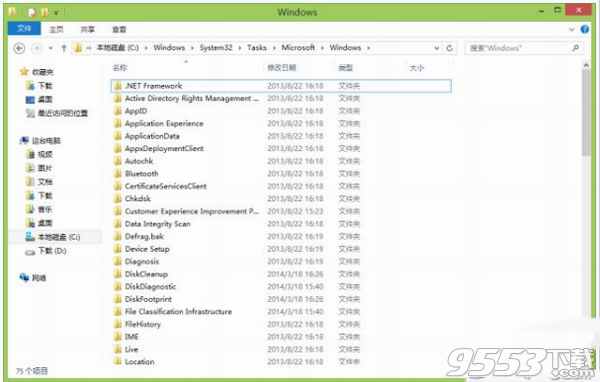This screenshot has width=600, height=382.
Task: Click File Classification Infrastructure folder name
Action: click(178, 312)
